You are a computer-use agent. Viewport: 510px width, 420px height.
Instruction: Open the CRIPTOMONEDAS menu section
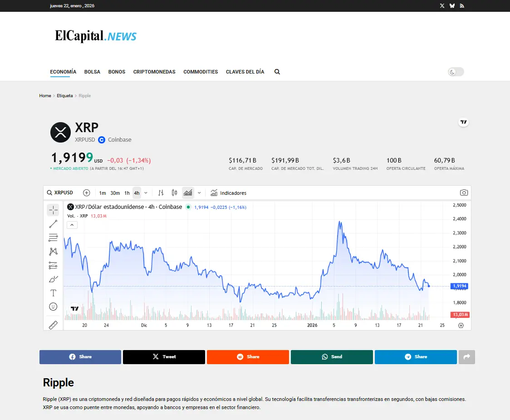(154, 72)
